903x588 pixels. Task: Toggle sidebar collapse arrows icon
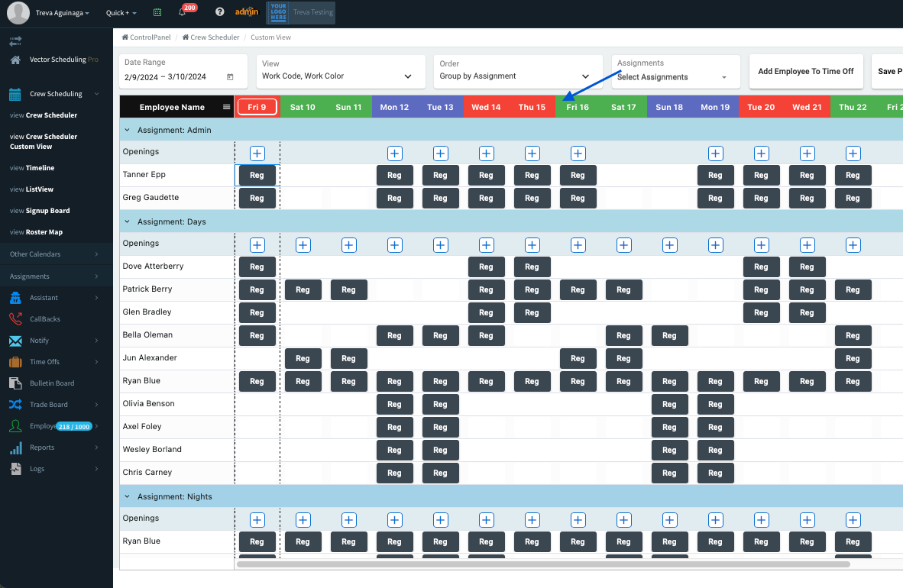pos(15,41)
